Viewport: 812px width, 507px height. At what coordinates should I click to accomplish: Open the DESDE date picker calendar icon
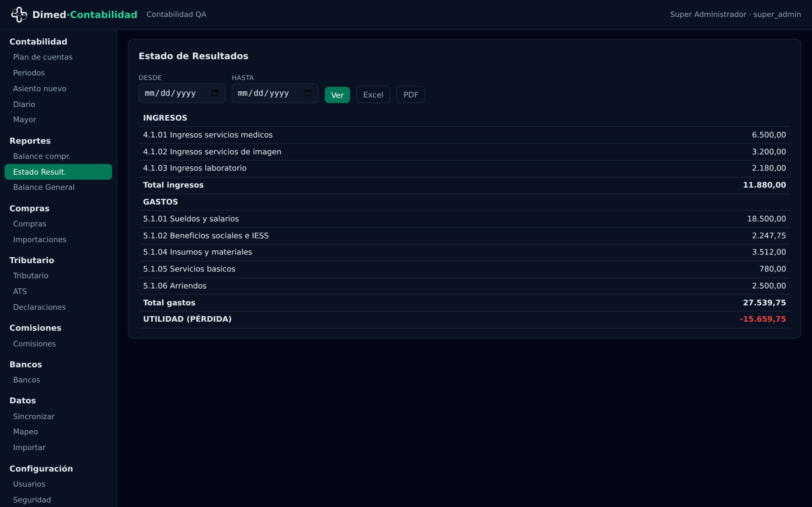pyautogui.click(x=215, y=93)
